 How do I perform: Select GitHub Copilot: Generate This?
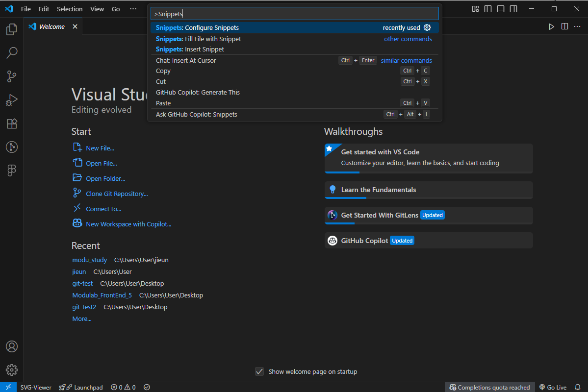[x=294, y=92]
